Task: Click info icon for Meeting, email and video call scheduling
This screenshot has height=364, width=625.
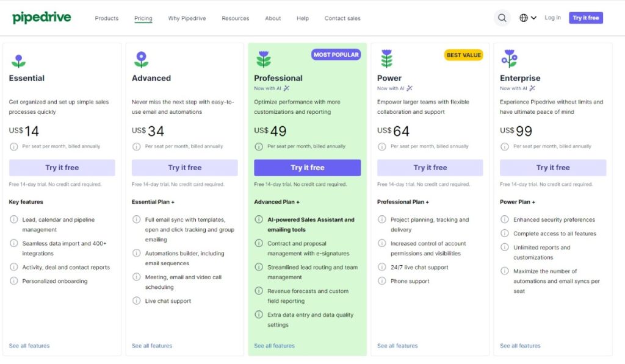Action: tap(136, 277)
